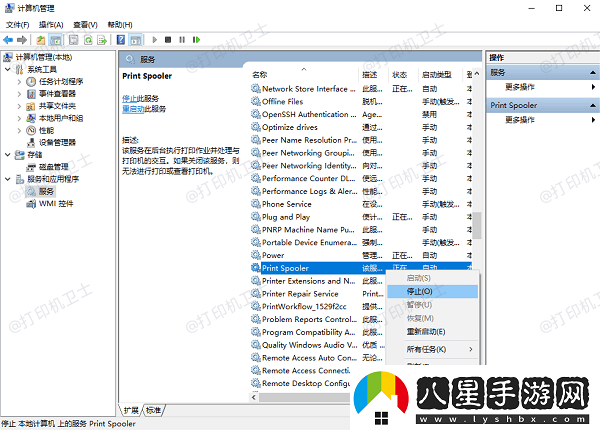Screen dimensions: 600x430
Task: Collapse the Print Spooler actions section
Action: click(x=593, y=105)
